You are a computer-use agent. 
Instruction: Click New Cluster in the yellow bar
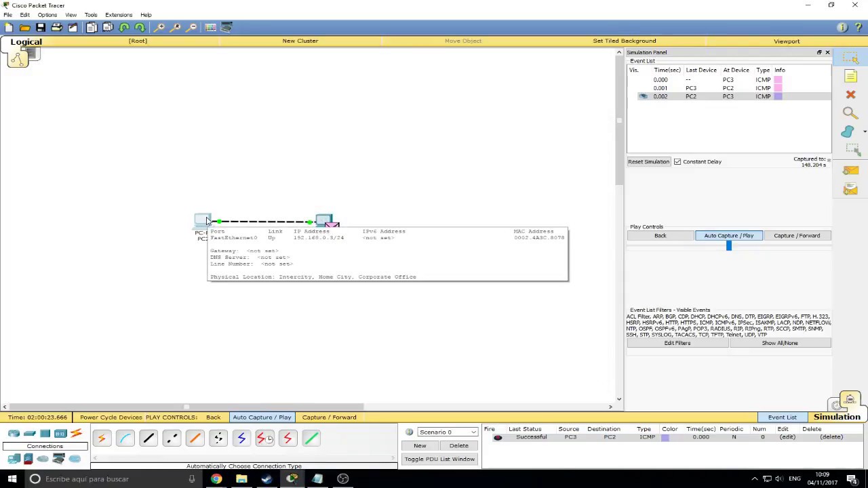pos(300,41)
